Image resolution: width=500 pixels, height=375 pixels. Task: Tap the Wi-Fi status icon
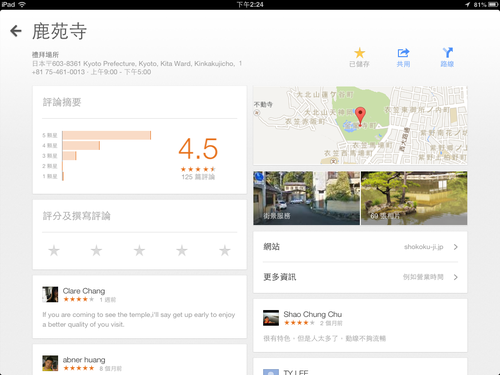click(22, 4)
